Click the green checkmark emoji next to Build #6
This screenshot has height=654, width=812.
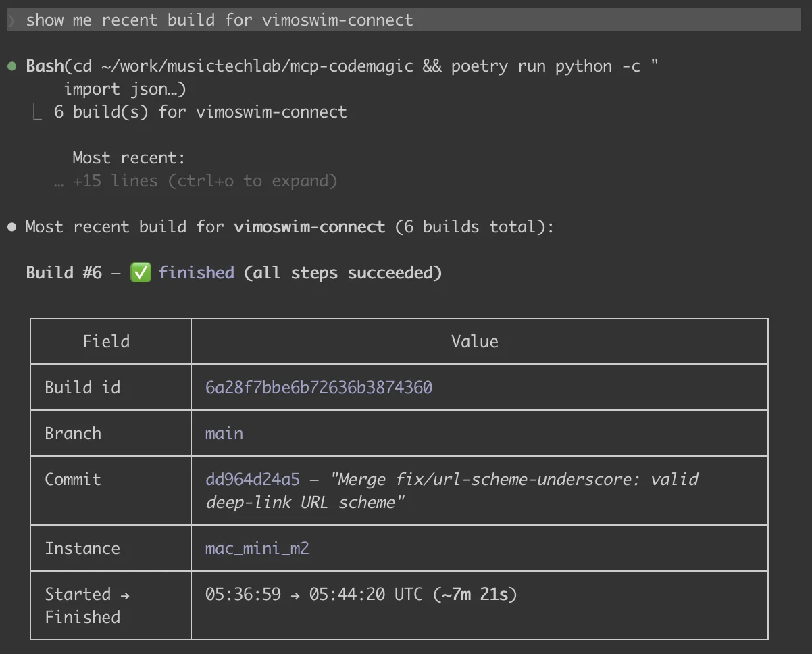141,272
